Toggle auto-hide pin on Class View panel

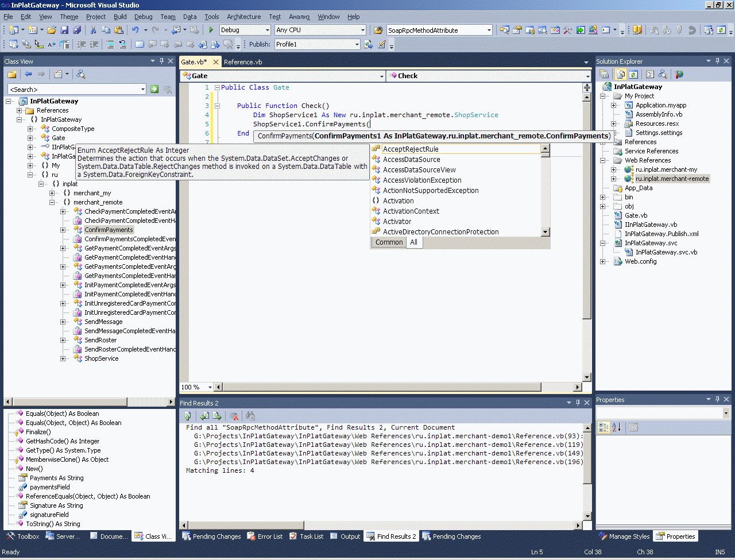pos(162,61)
